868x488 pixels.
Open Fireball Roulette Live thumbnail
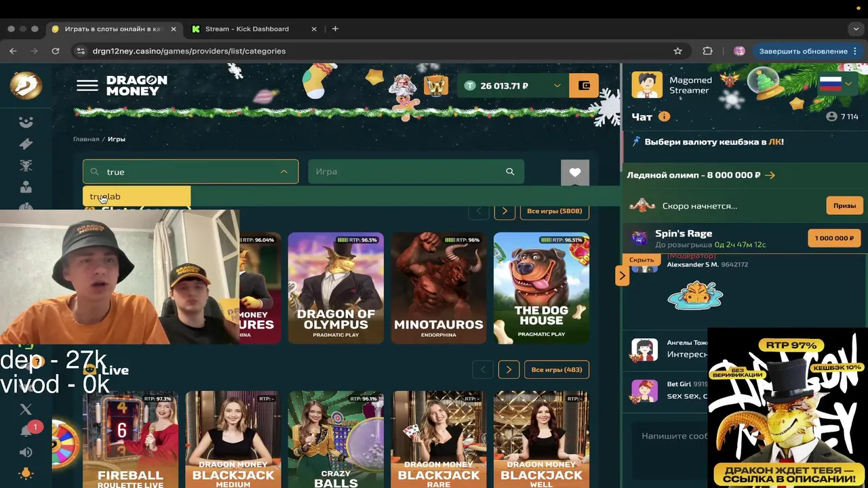(130, 439)
